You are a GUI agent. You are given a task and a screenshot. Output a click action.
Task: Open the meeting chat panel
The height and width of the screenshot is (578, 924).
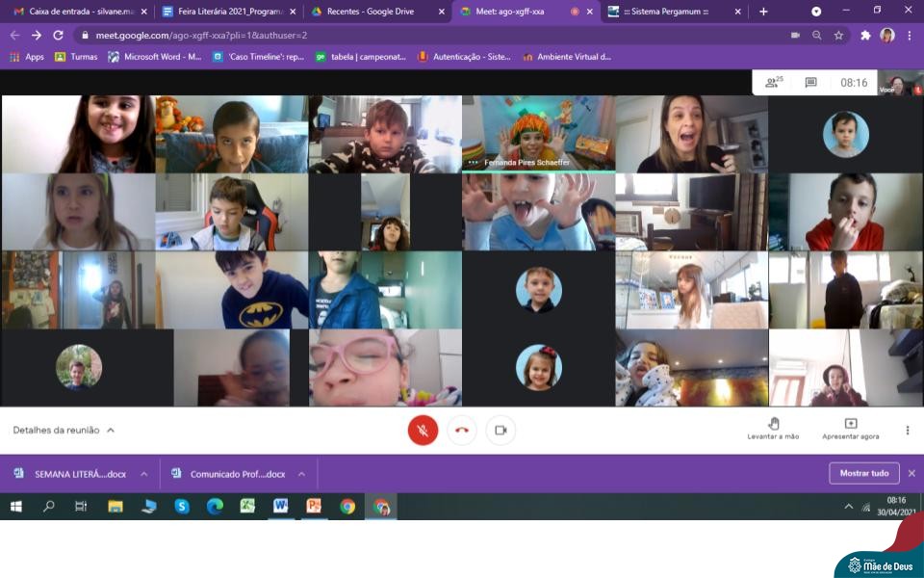click(x=810, y=83)
